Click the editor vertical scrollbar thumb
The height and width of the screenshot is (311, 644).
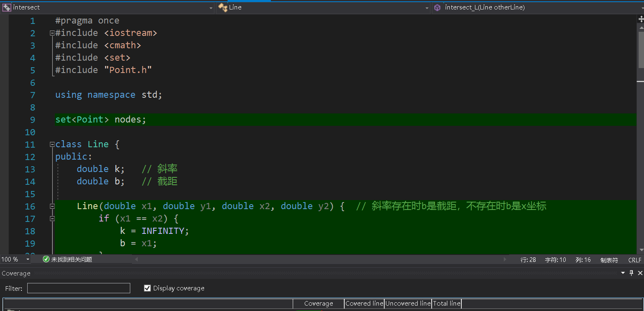pyautogui.click(x=641, y=49)
